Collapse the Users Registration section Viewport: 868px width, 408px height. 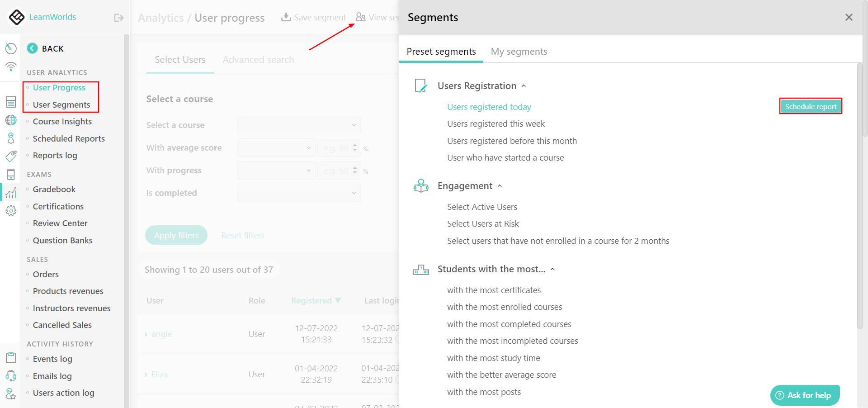tap(524, 86)
